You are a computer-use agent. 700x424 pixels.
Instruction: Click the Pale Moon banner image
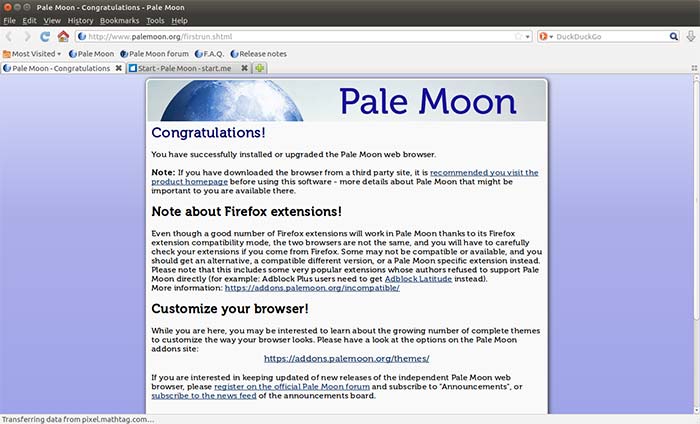click(346, 100)
